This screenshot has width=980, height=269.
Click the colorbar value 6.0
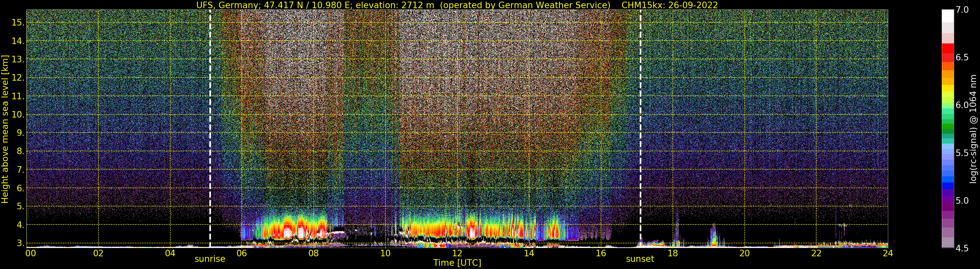(962, 105)
